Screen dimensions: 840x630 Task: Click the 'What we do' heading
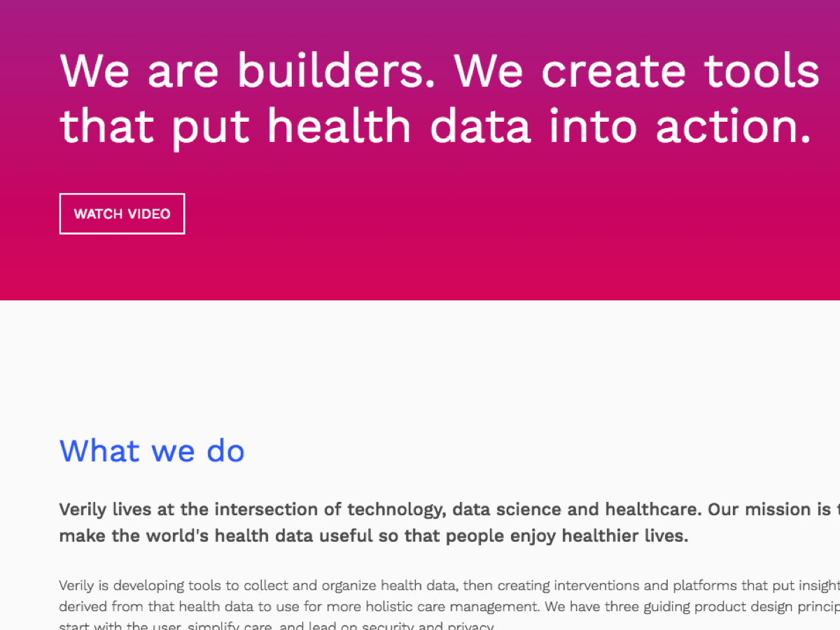(152, 450)
